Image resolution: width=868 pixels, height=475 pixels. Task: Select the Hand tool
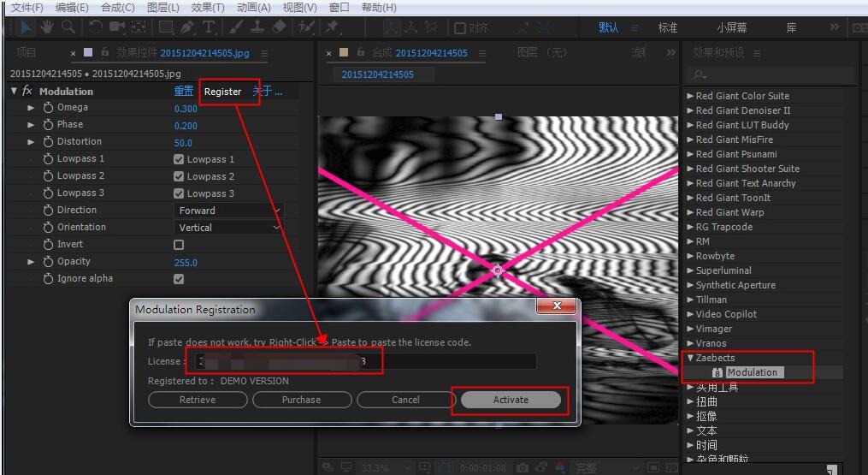coord(46,28)
